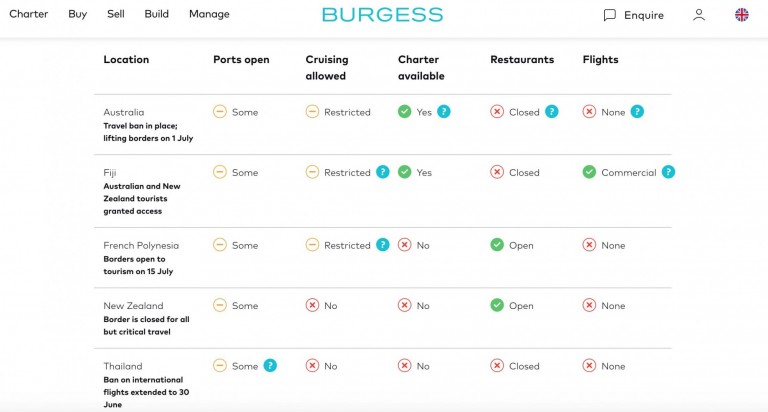Open the UK flag language selector

[x=742, y=15]
